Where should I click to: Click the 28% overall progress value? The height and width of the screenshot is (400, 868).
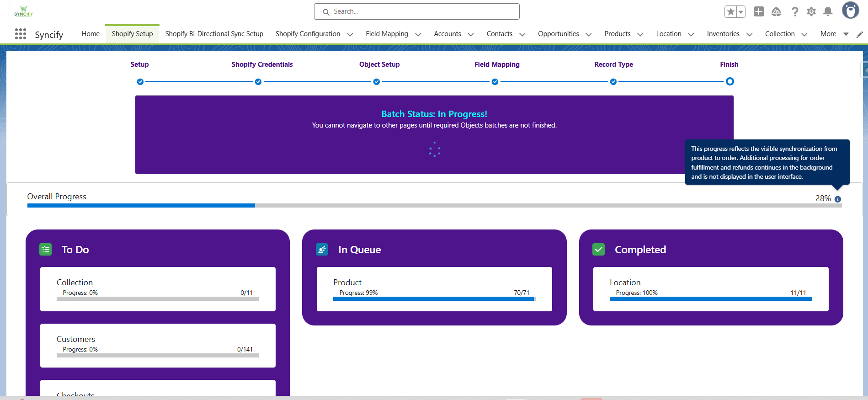click(823, 198)
